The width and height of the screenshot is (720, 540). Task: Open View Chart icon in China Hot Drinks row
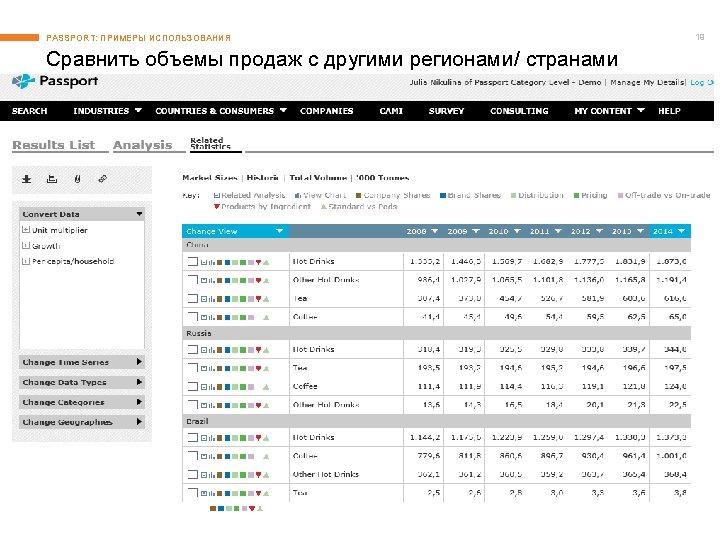click(x=212, y=262)
